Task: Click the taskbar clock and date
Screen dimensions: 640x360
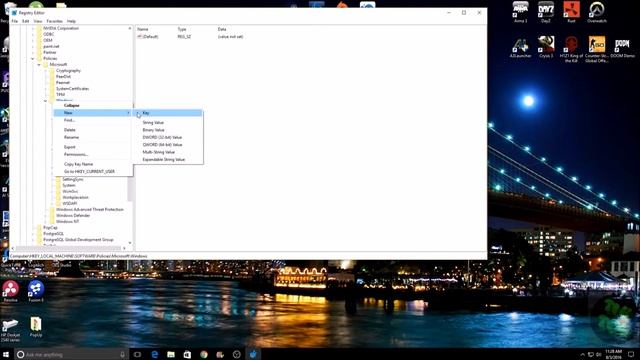Action: pyautogui.click(x=613, y=354)
